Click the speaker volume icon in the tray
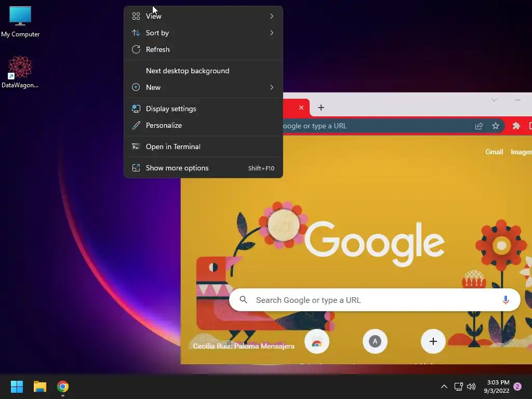 click(471, 387)
